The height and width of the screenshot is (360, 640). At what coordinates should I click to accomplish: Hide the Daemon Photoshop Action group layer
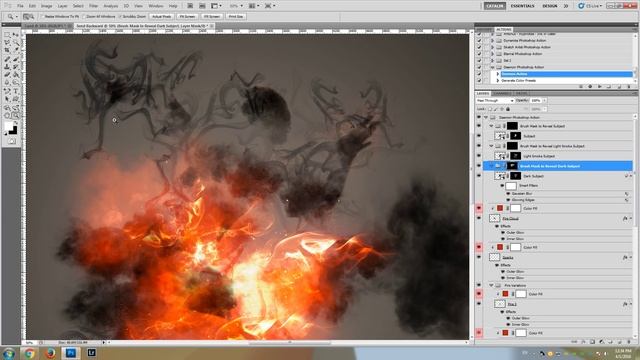tap(479, 117)
